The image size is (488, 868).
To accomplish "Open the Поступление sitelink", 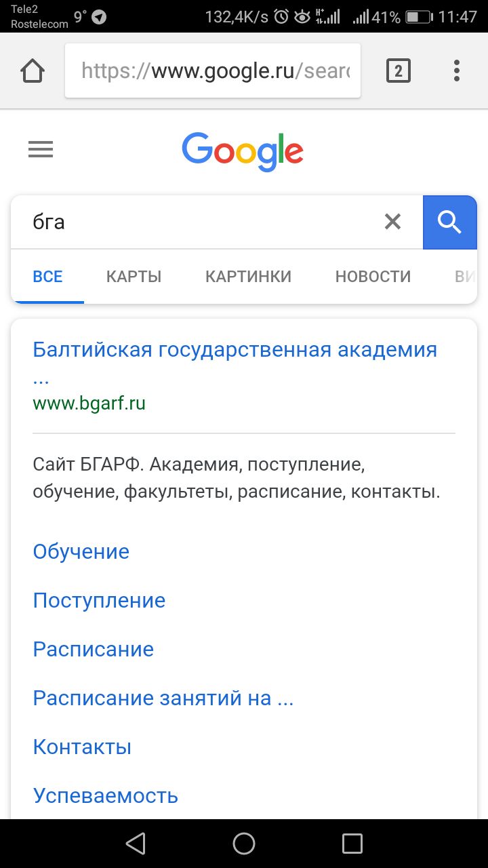I will click(99, 600).
